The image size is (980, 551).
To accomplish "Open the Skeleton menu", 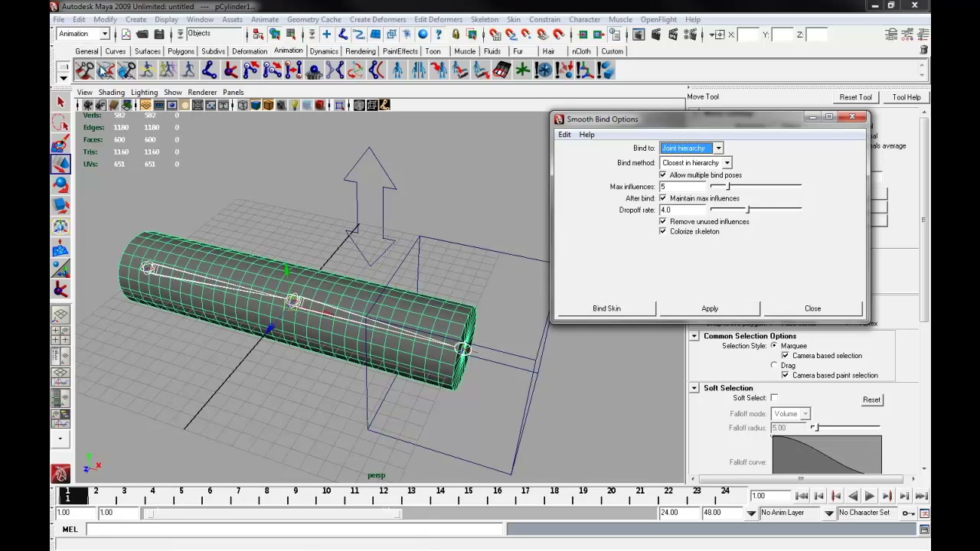I will [x=484, y=19].
